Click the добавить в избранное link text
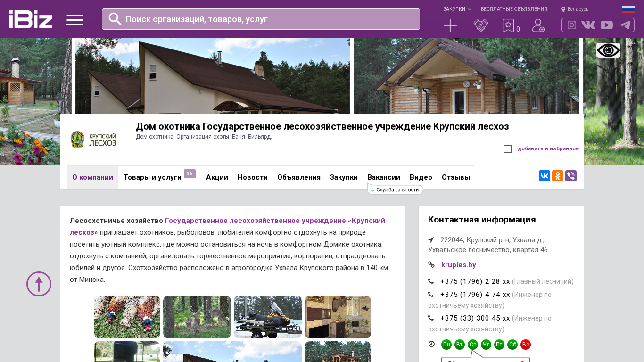The image size is (644, 362). 548,149
